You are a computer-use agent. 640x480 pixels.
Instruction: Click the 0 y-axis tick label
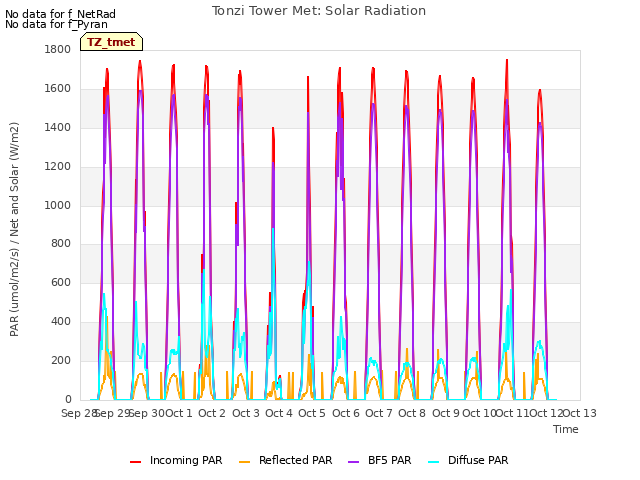click(68, 400)
